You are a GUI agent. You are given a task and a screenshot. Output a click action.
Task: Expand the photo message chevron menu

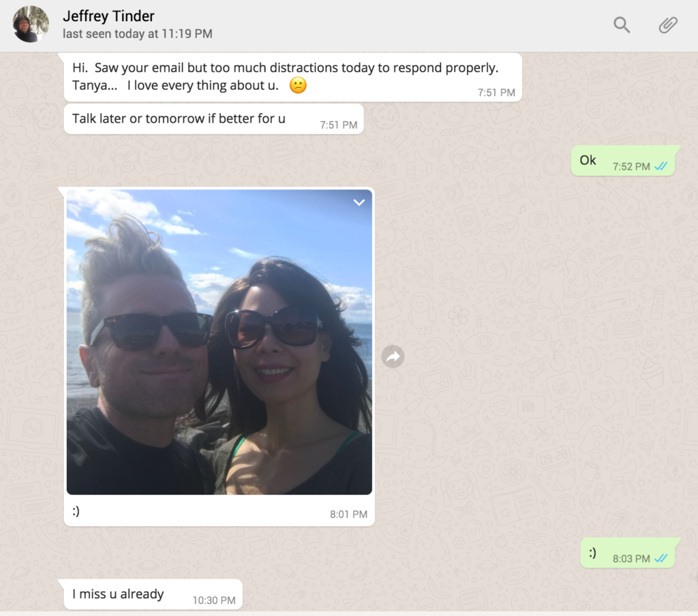(x=359, y=202)
